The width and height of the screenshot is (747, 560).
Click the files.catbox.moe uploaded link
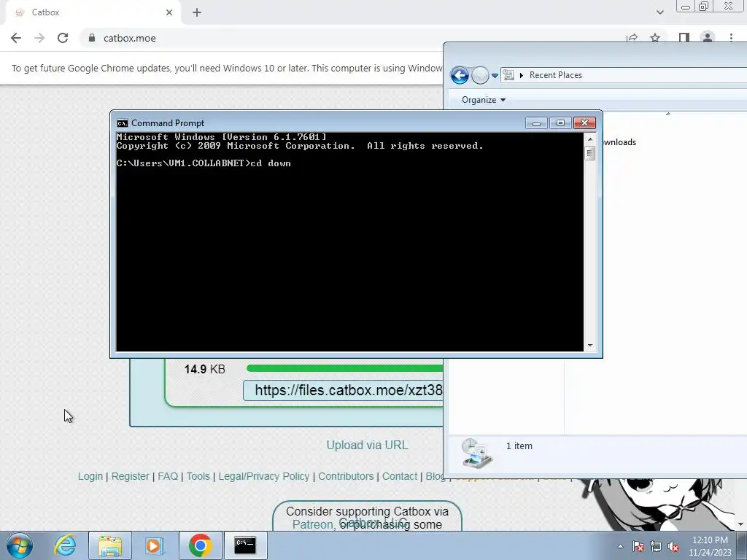(348, 391)
